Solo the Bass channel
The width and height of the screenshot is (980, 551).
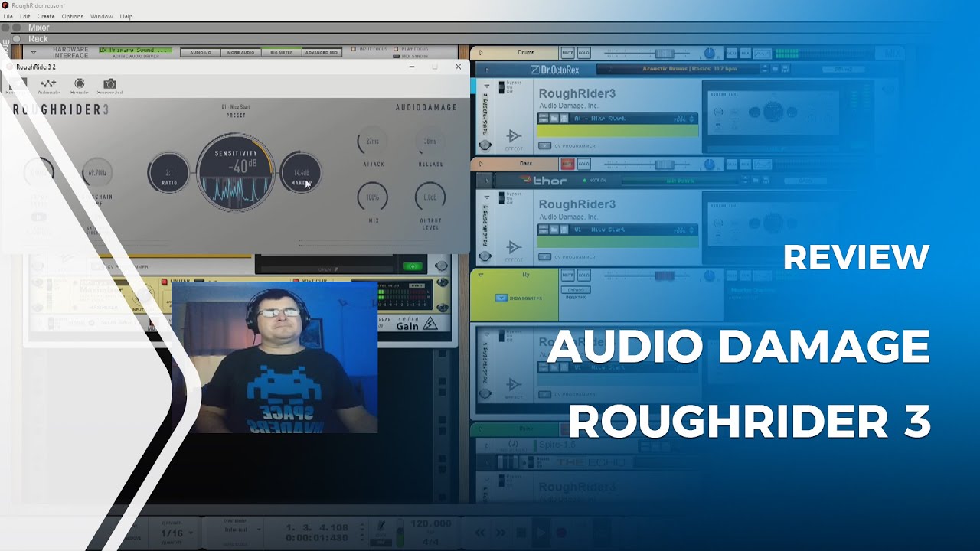(x=583, y=164)
